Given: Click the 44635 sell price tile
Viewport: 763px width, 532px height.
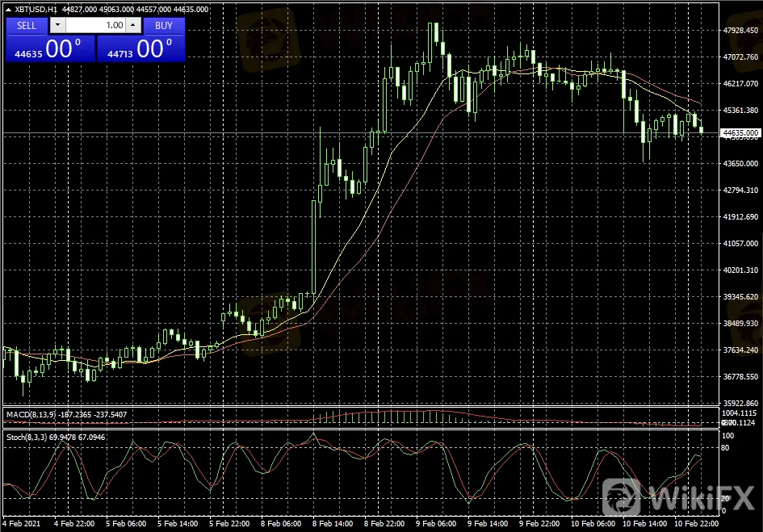Looking at the screenshot, I should pyautogui.click(x=49, y=49).
